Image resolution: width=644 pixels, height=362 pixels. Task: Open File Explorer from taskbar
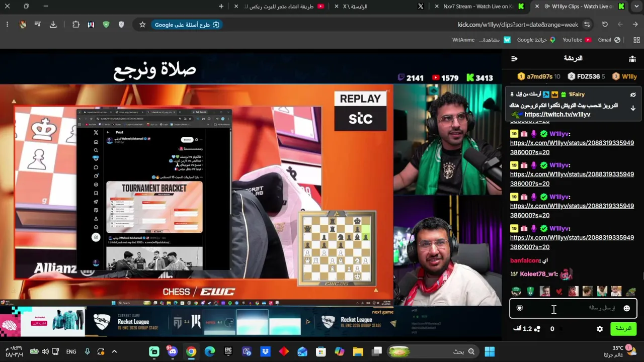(358, 352)
